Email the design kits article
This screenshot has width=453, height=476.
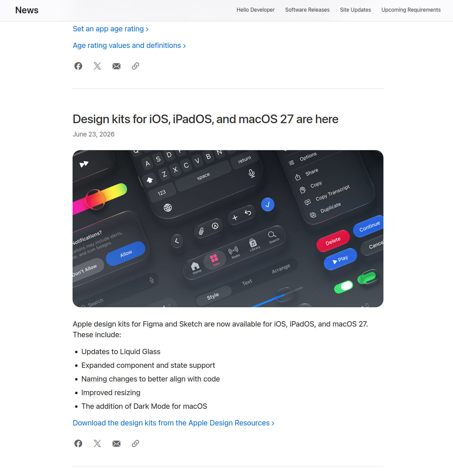pyautogui.click(x=116, y=443)
